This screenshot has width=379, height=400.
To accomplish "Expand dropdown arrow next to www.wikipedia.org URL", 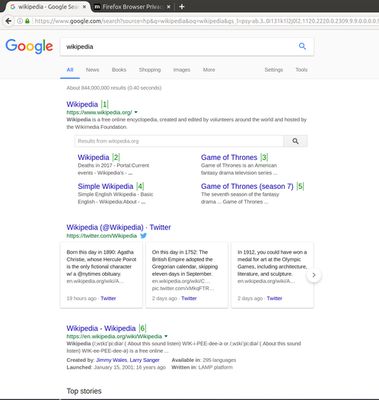I will click(136, 112).
